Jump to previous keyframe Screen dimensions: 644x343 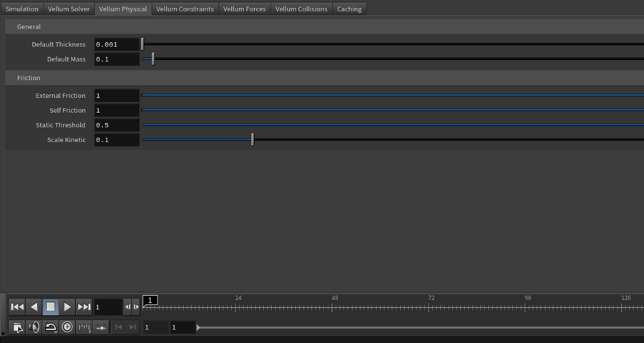[118, 327]
